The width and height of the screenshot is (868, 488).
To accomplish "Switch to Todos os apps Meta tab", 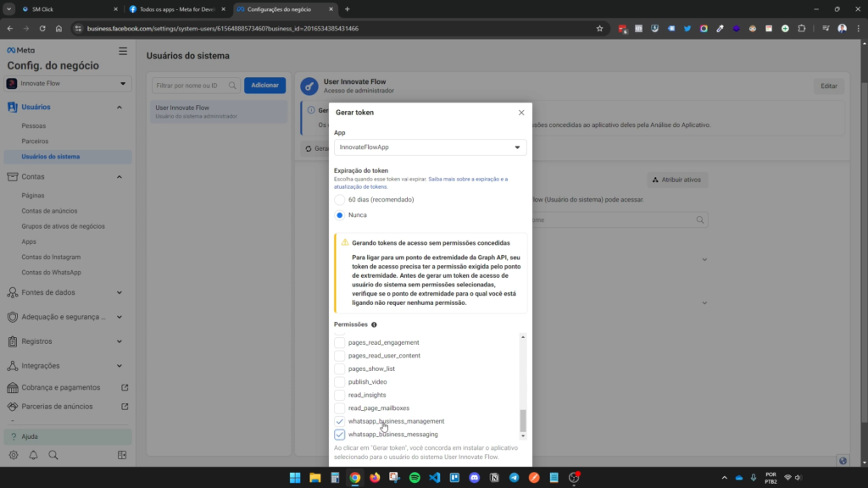I will click(x=177, y=9).
